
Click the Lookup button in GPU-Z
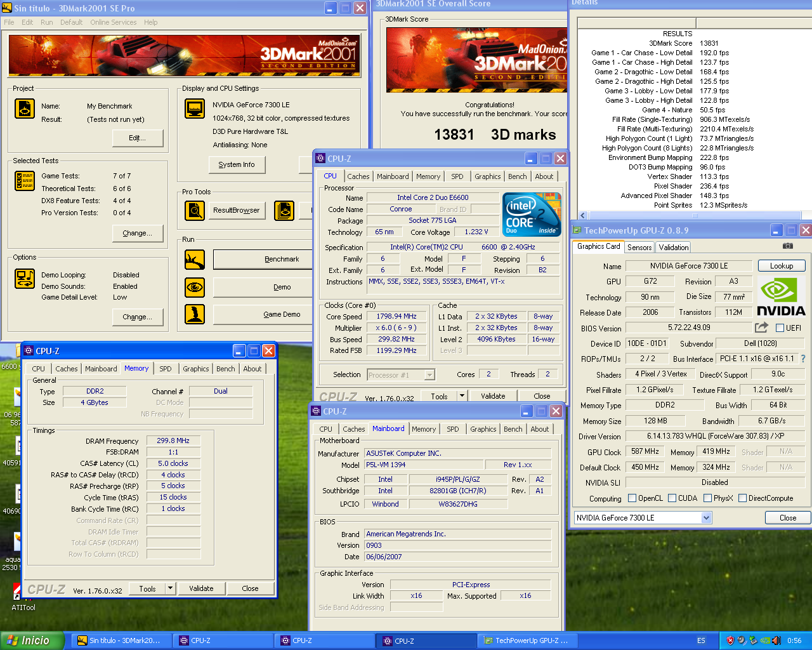click(x=782, y=266)
